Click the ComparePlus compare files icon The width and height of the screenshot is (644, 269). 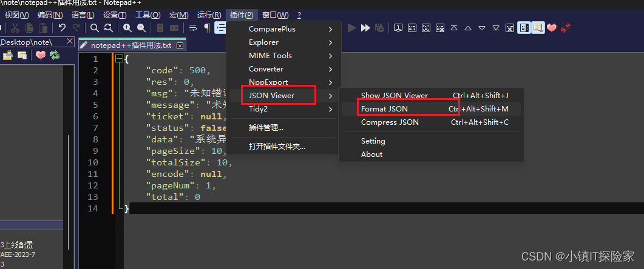pyautogui.click(x=412, y=28)
